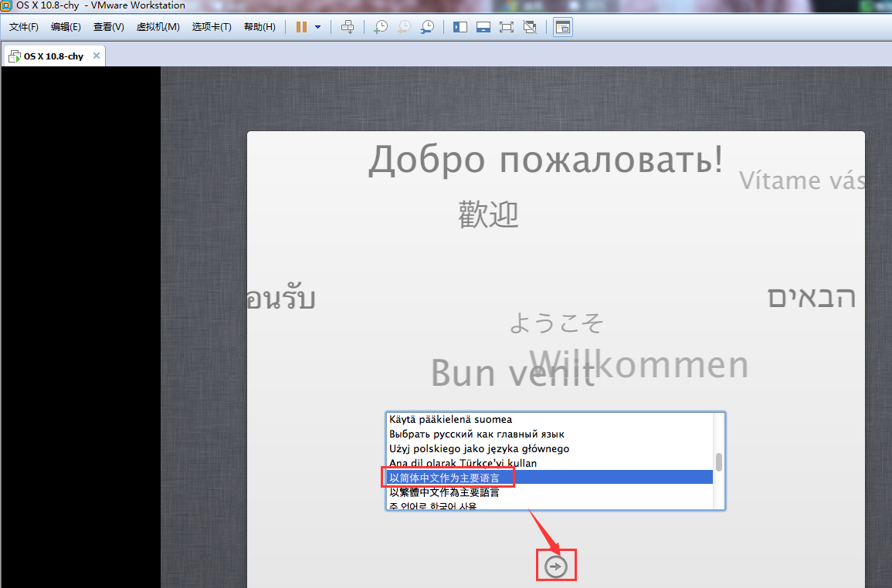Select the OS X 10.8-chy tab
The height and width of the screenshot is (588, 892).
[x=53, y=56]
